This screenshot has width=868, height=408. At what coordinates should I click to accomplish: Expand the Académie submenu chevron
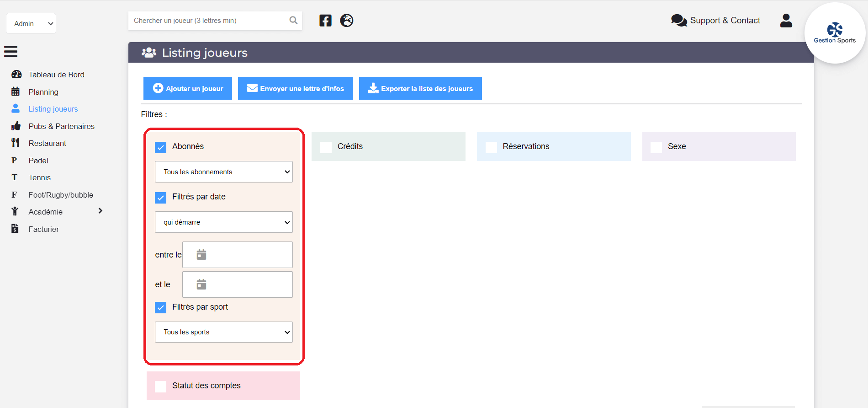tap(101, 211)
